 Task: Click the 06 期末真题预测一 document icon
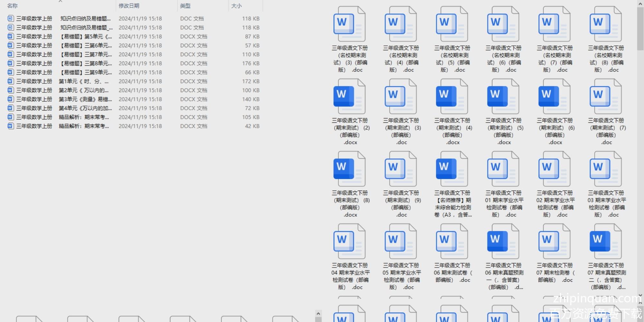503,241
